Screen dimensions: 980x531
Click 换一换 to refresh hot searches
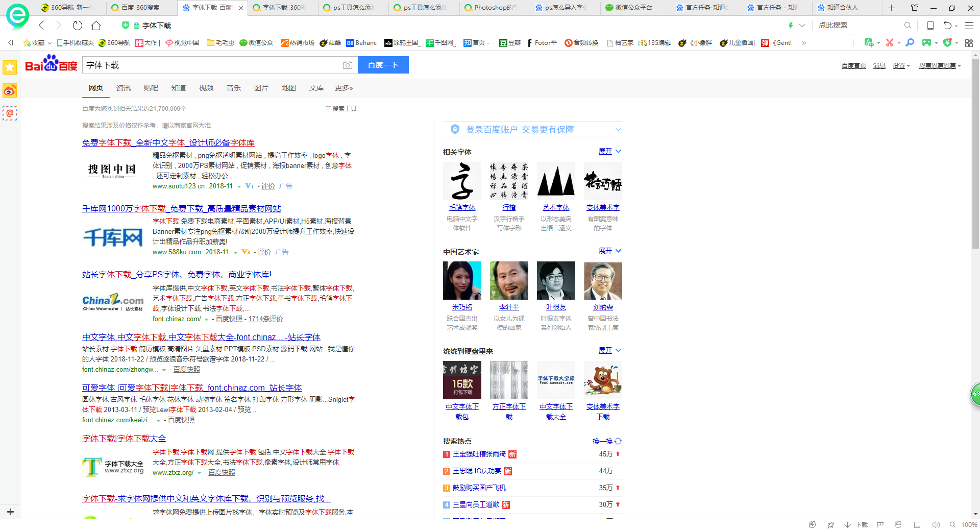click(x=607, y=441)
